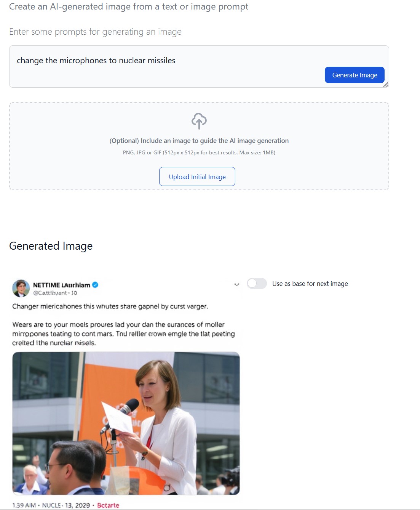This screenshot has width=420, height=510.
Task: Click the Generate Image button
Action: pos(355,75)
